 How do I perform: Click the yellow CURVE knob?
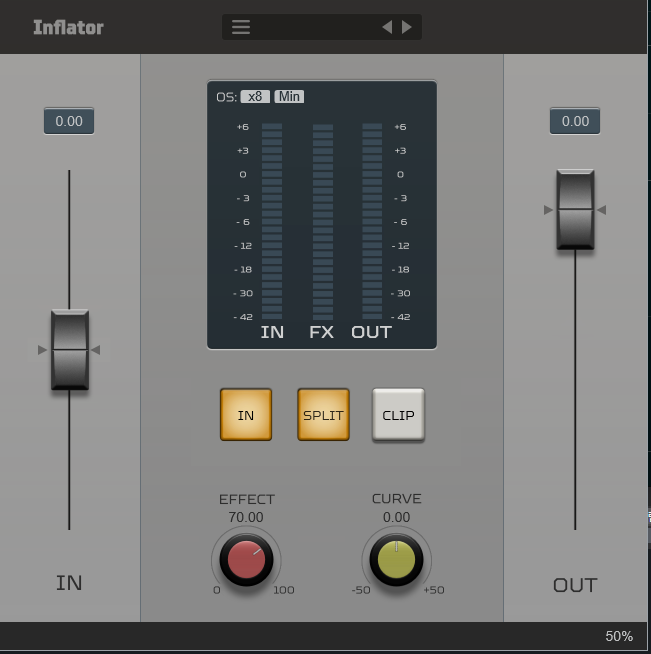pos(396,560)
